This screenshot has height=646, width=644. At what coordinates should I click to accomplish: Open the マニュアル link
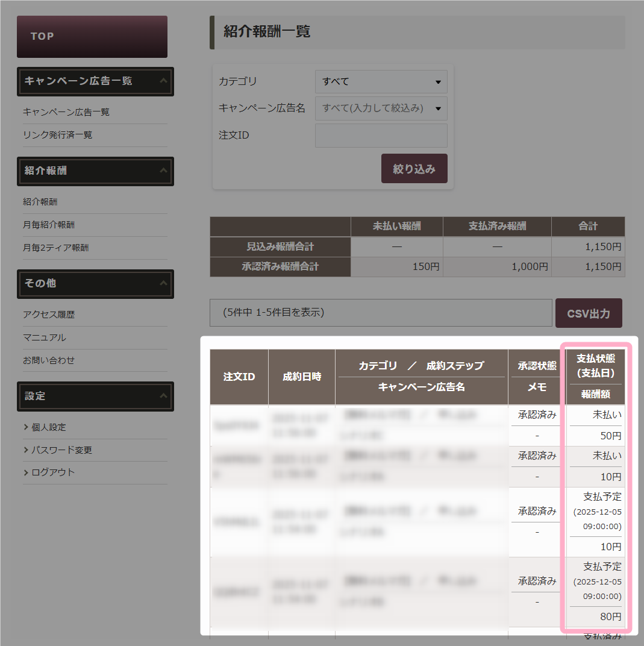(45, 337)
